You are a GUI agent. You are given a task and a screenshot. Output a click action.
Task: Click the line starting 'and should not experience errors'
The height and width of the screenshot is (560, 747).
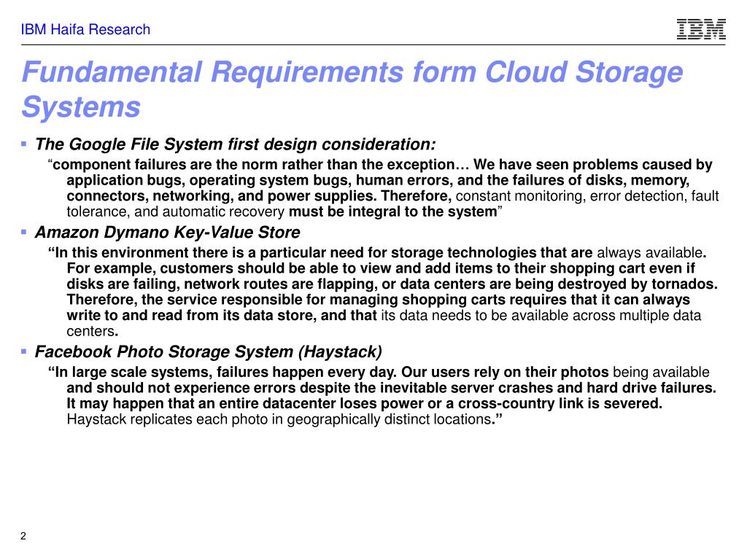pyautogui.click(x=392, y=388)
